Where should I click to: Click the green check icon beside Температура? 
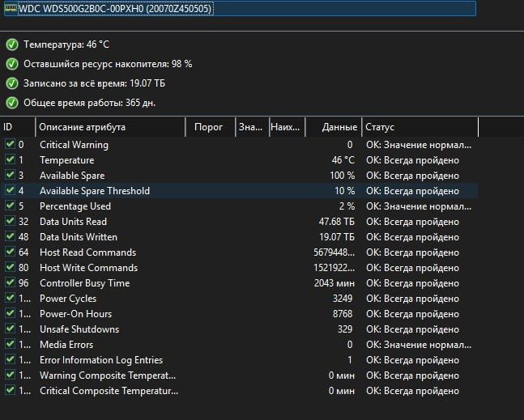click(x=12, y=45)
